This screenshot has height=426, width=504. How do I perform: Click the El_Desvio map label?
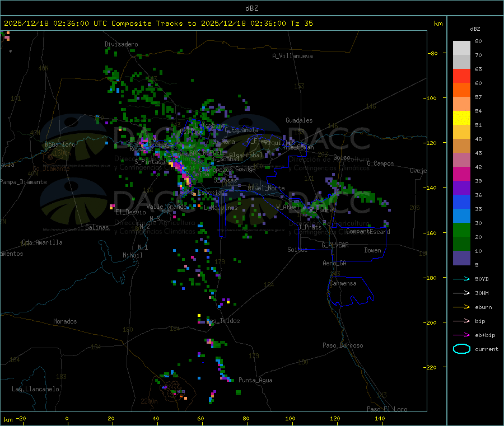(130, 212)
